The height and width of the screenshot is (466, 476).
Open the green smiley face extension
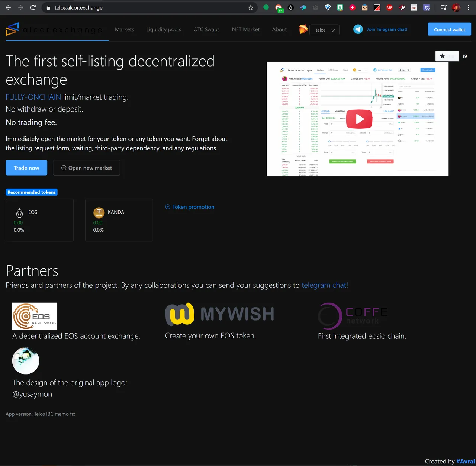(x=340, y=7)
